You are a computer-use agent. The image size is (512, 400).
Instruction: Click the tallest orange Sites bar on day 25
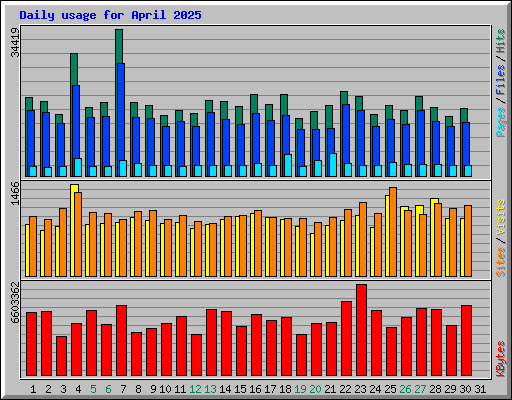coord(393,232)
